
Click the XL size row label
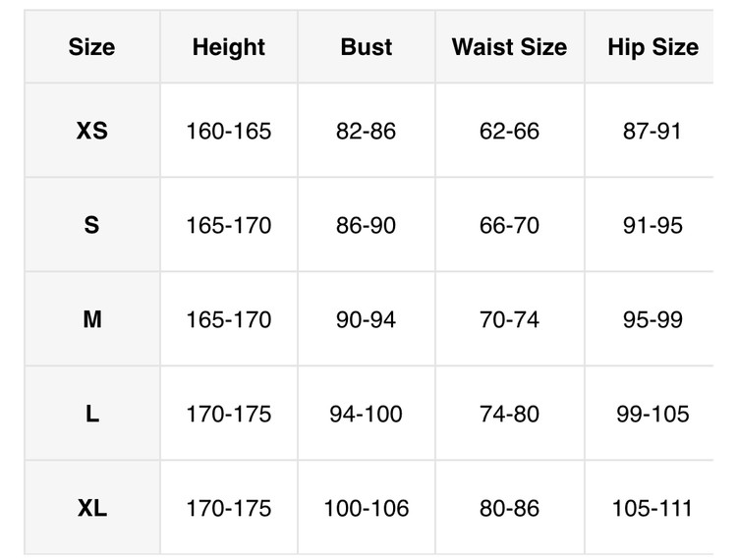91,508
